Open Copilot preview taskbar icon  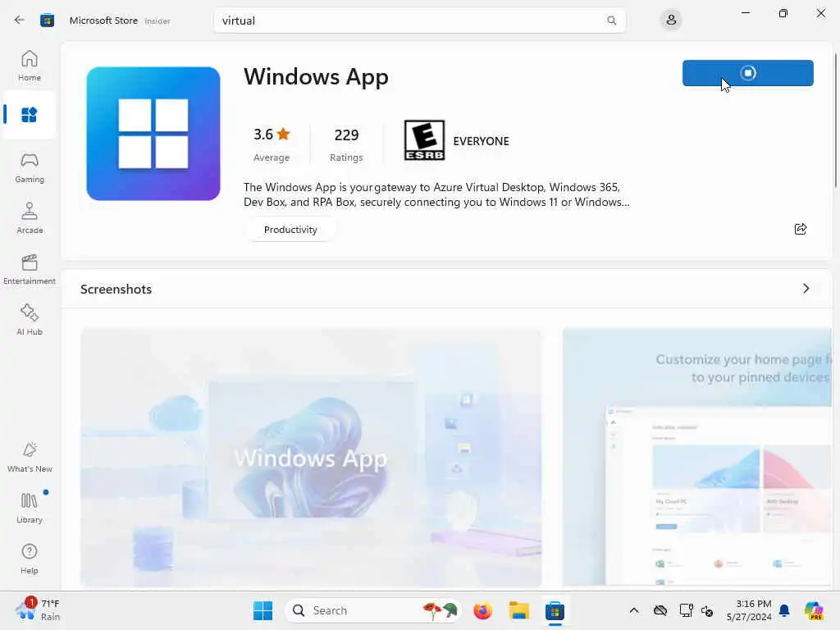pyautogui.click(x=814, y=610)
